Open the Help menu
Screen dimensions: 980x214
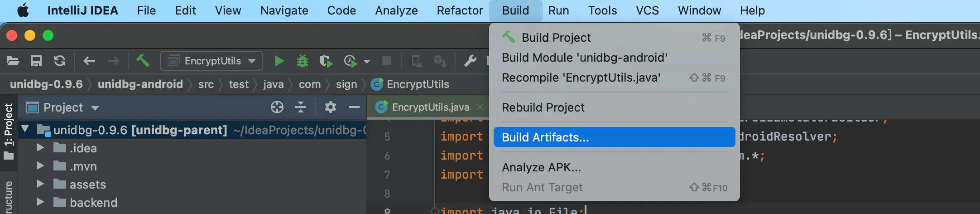point(752,10)
